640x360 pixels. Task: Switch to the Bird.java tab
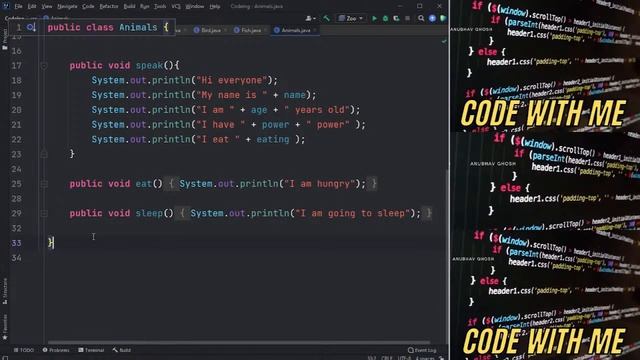point(210,30)
